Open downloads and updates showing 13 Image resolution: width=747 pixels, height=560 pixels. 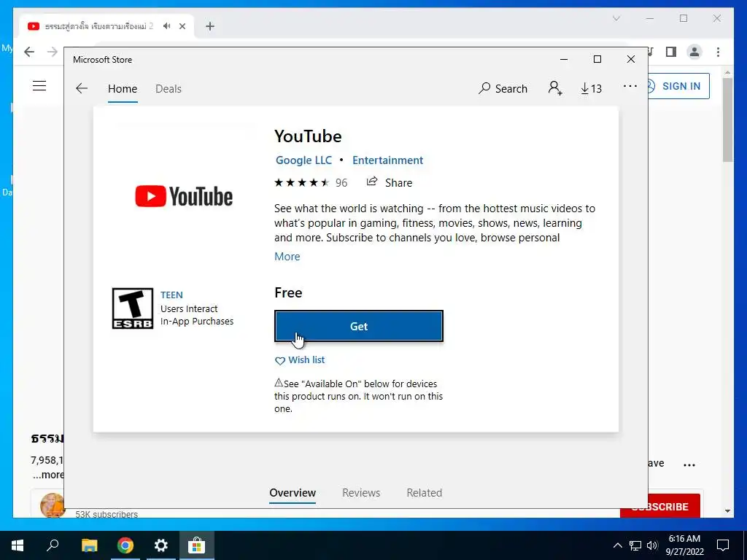(x=591, y=88)
